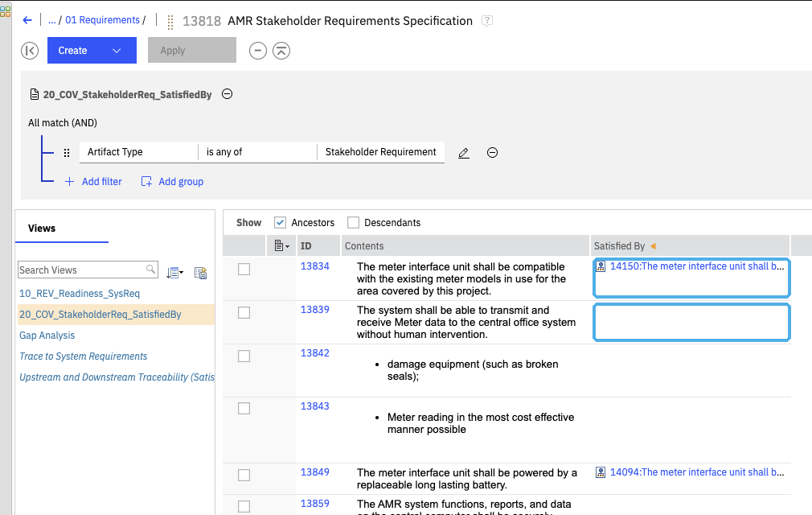Open linked artifact 14150 icon
This screenshot has height=515, width=812.
[601, 266]
